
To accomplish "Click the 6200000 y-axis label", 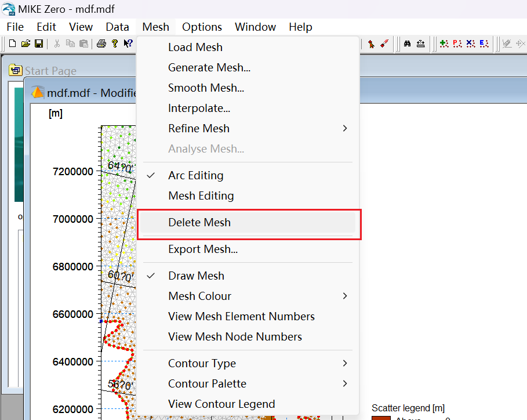I will click(73, 409).
